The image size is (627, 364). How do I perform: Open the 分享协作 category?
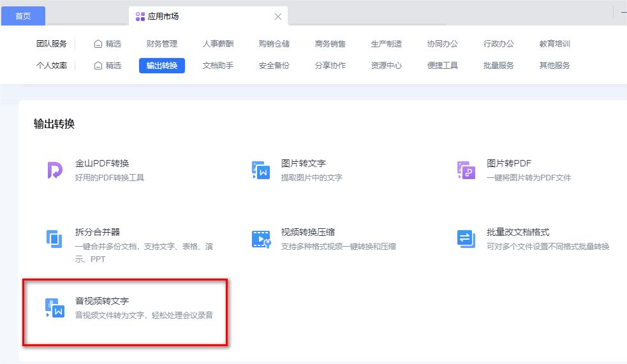[x=330, y=66]
